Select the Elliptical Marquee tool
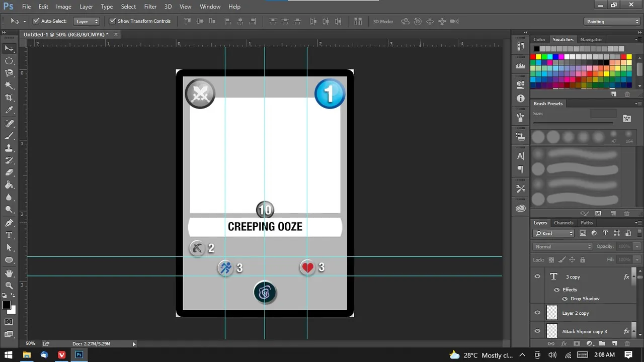644x362 pixels. 9,61
